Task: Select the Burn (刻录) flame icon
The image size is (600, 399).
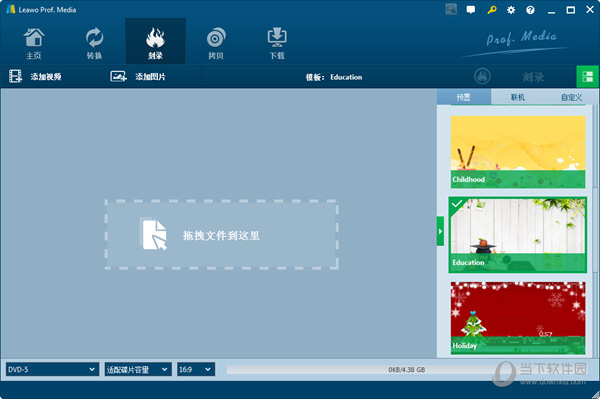Action: (x=155, y=37)
